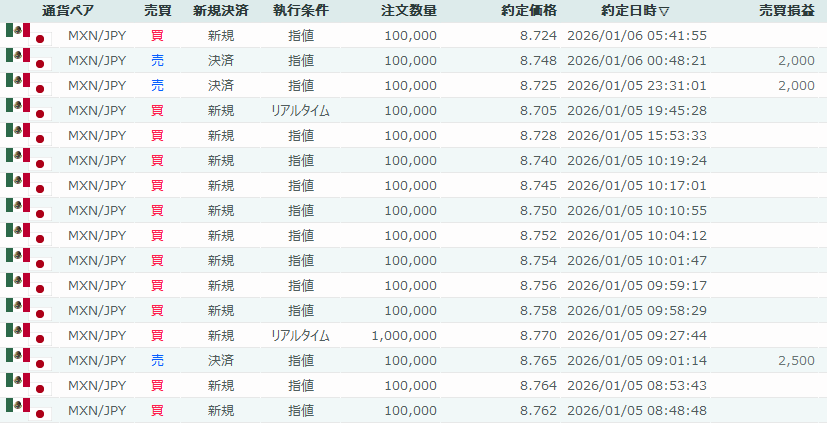Sort by the 売買 column header
The image size is (827, 423).
pyautogui.click(x=157, y=11)
